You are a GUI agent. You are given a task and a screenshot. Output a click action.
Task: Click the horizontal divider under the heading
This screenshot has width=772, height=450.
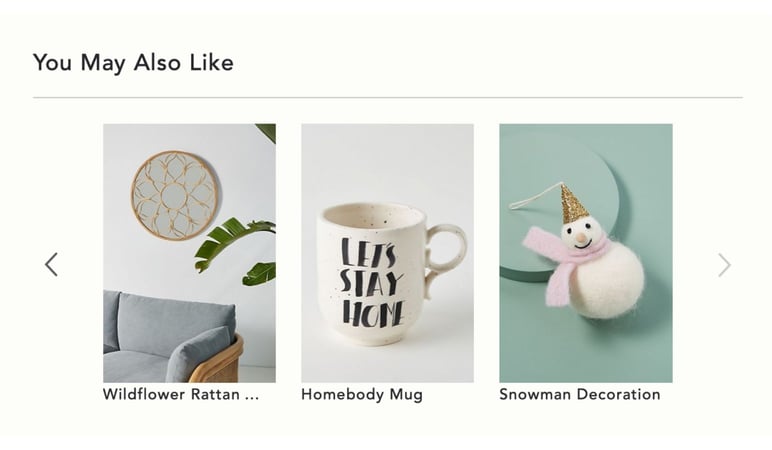(x=387, y=97)
